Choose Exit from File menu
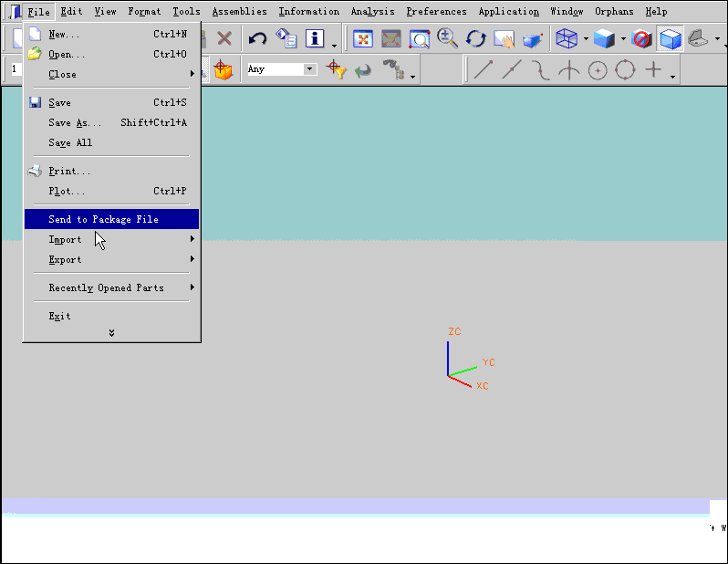Screen dimensions: 728x564 coord(111,316)
